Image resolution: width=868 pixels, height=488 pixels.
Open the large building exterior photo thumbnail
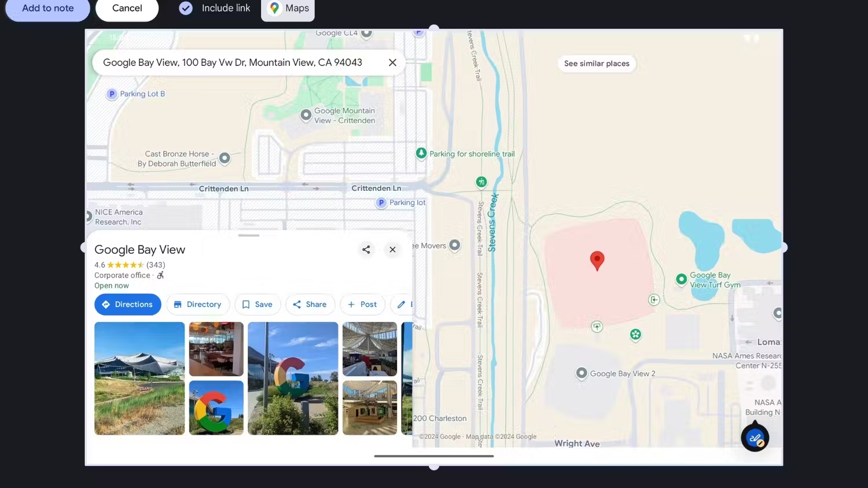pyautogui.click(x=139, y=378)
